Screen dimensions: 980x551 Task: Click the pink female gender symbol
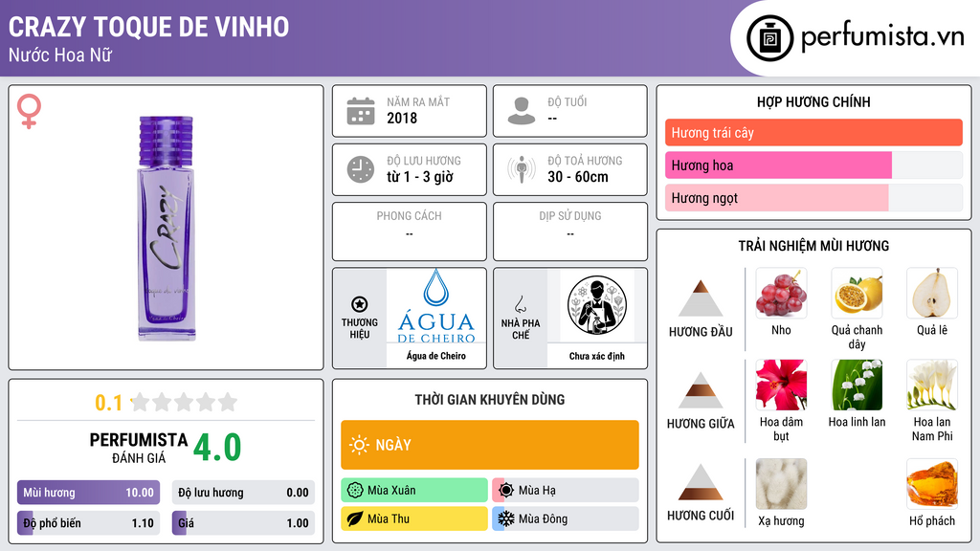pos(29,111)
